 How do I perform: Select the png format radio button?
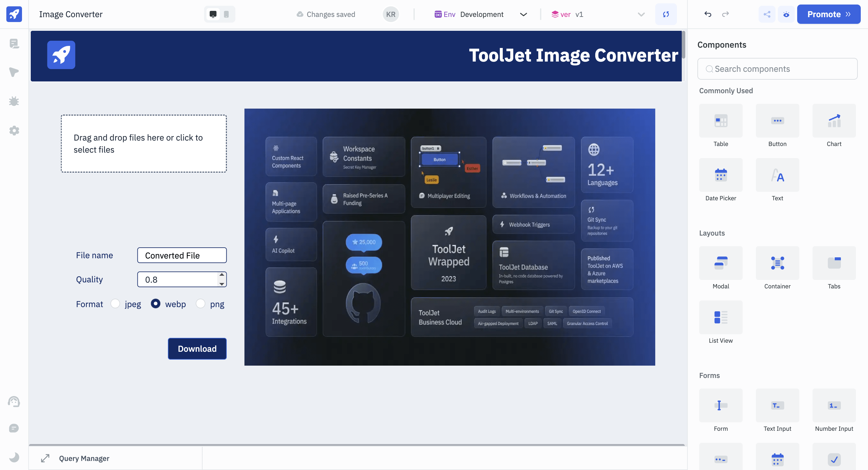click(200, 304)
